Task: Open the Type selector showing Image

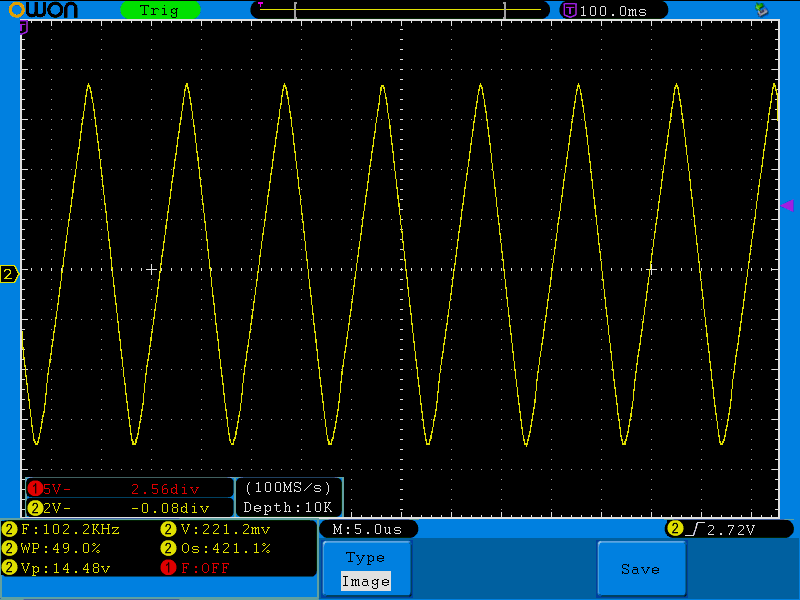Action: click(366, 566)
